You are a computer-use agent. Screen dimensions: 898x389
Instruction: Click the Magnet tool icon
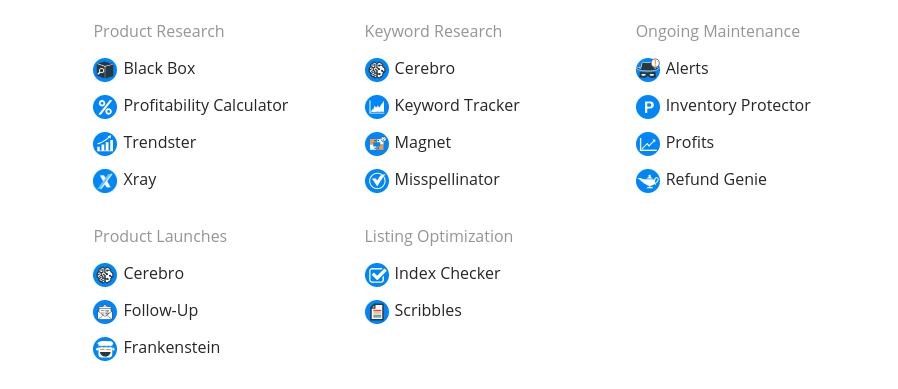click(376, 144)
